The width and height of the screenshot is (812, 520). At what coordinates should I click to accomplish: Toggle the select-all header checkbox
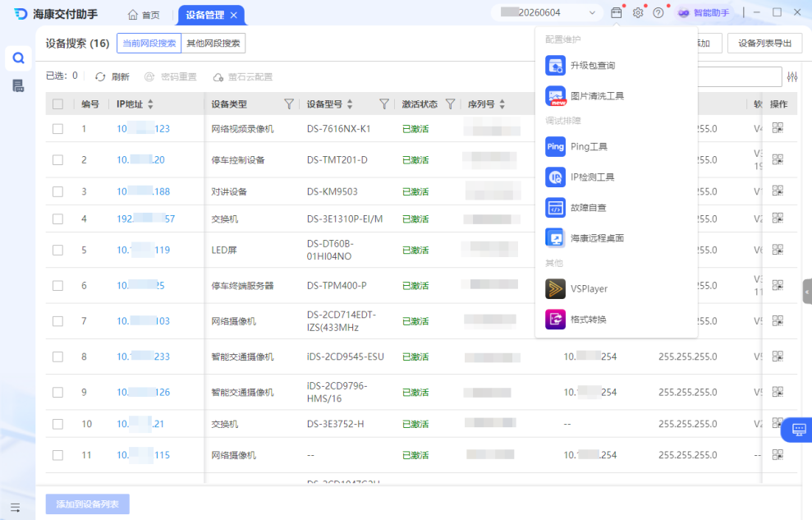click(58, 104)
